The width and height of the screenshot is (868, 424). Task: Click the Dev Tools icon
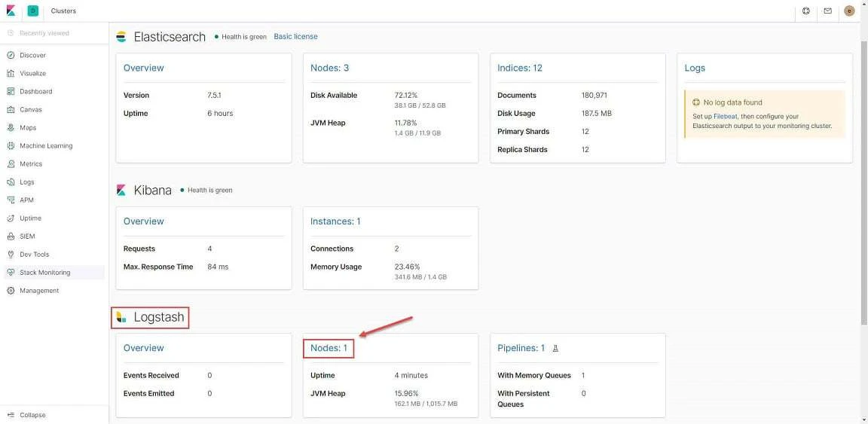[11, 255]
